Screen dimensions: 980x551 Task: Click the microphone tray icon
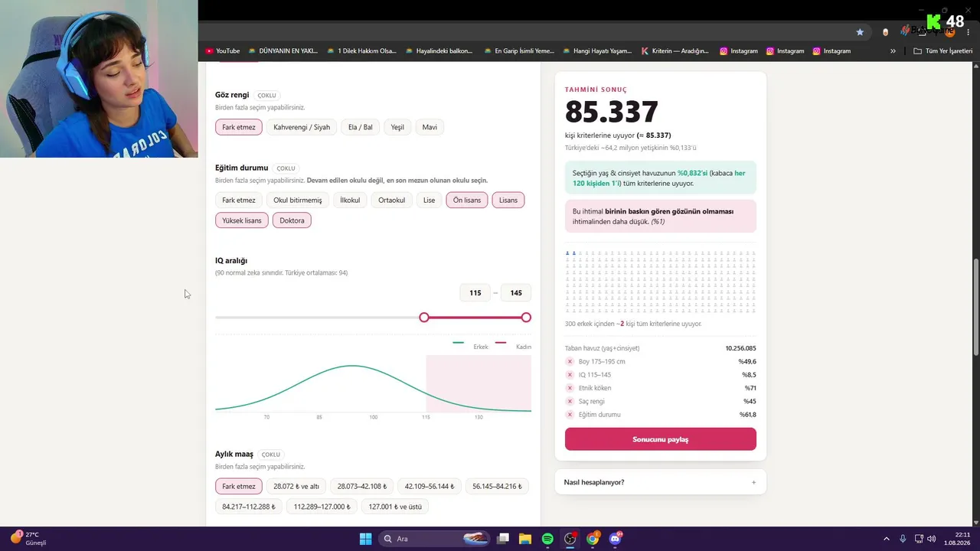click(x=903, y=539)
